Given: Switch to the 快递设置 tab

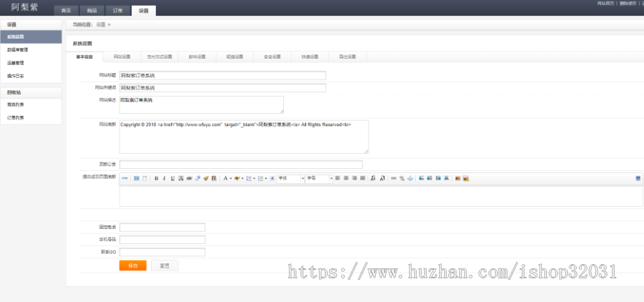Looking at the screenshot, I should tap(310, 57).
